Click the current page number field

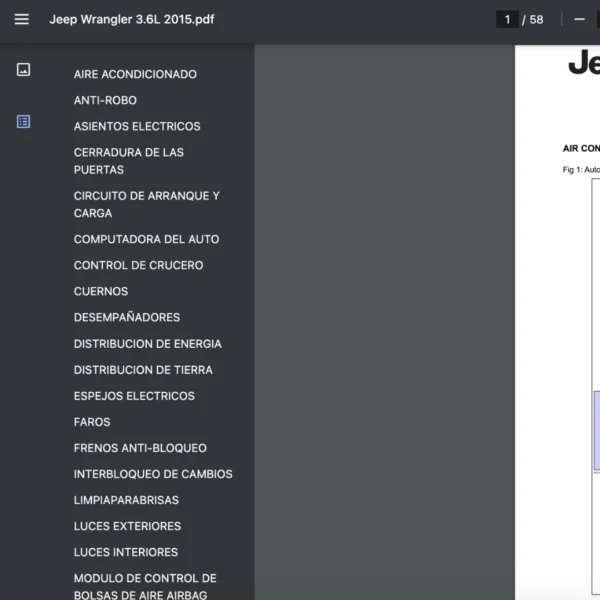(x=507, y=19)
